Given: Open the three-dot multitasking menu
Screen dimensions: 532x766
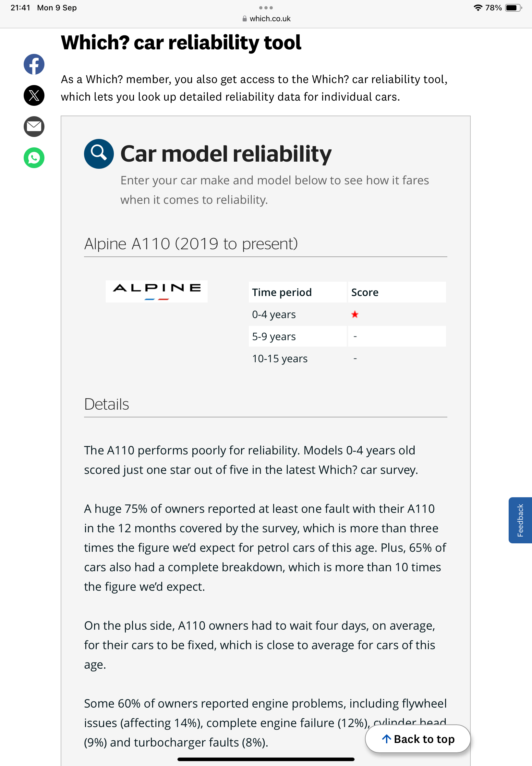Looking at the screenshot, I should tap(266, 8).
